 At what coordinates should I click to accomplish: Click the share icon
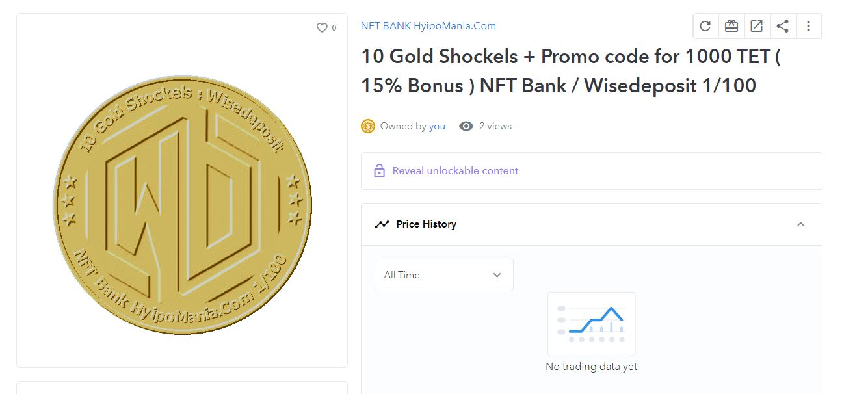point(783,26)
